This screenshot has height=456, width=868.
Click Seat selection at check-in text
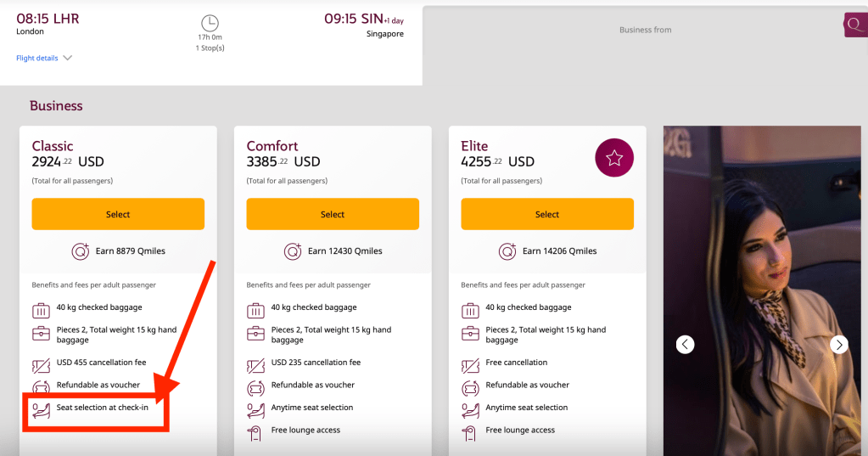(103, 408)
